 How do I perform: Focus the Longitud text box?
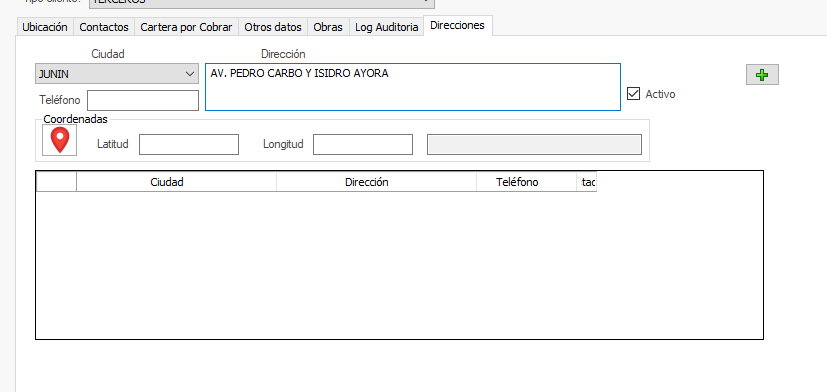363,144
